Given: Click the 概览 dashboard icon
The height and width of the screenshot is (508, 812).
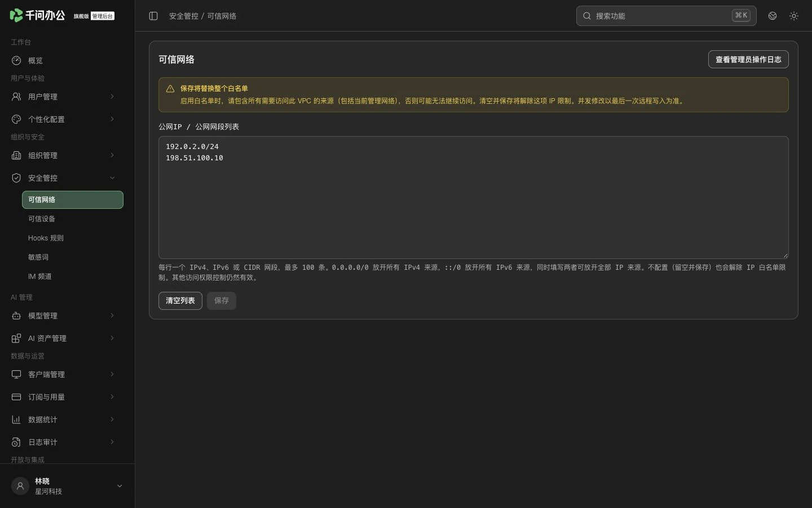Looking at the screenshot, I should tap(16, 60).
